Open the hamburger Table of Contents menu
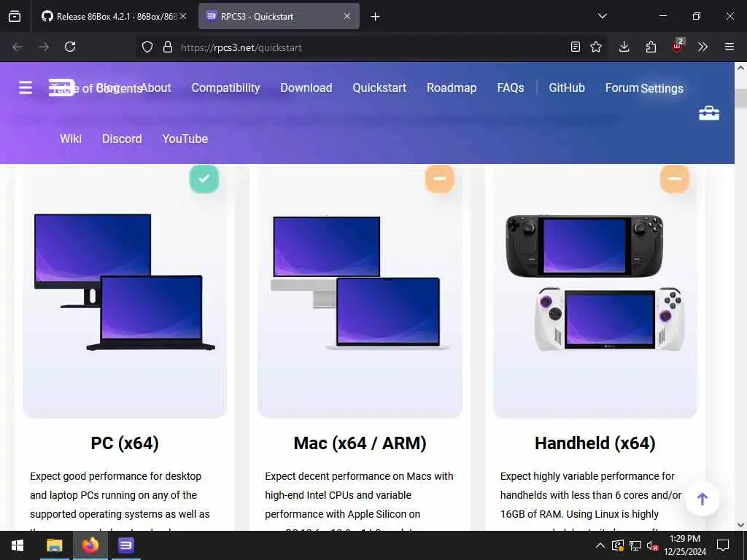This screenshot has width=747, height=560. 26,87
